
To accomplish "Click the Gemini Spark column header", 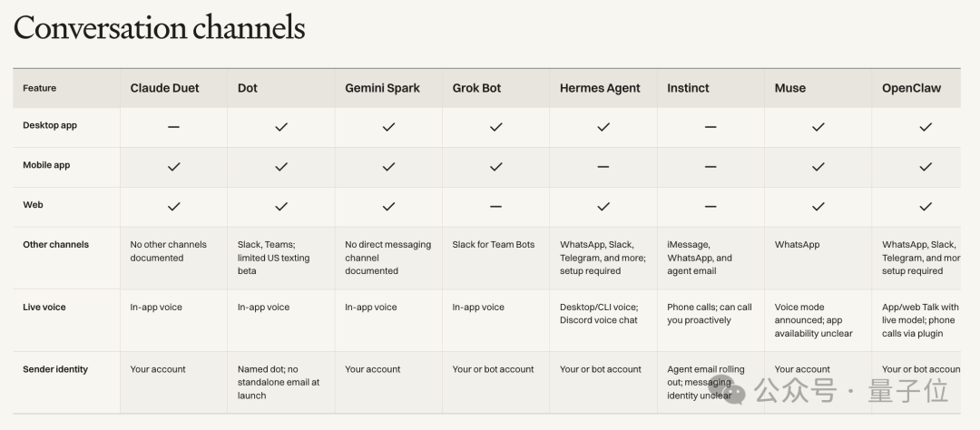I will pos(383,88).
